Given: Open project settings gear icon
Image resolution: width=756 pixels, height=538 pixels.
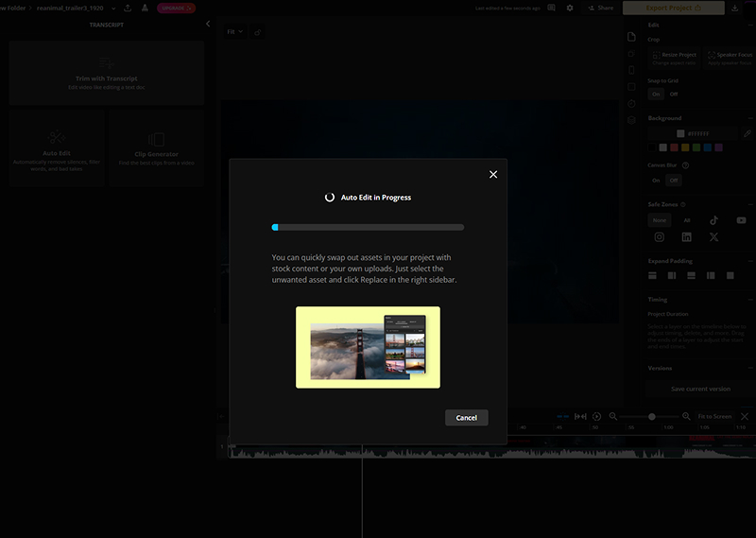Looking at the screenshot, I should (x=570, y=8).
